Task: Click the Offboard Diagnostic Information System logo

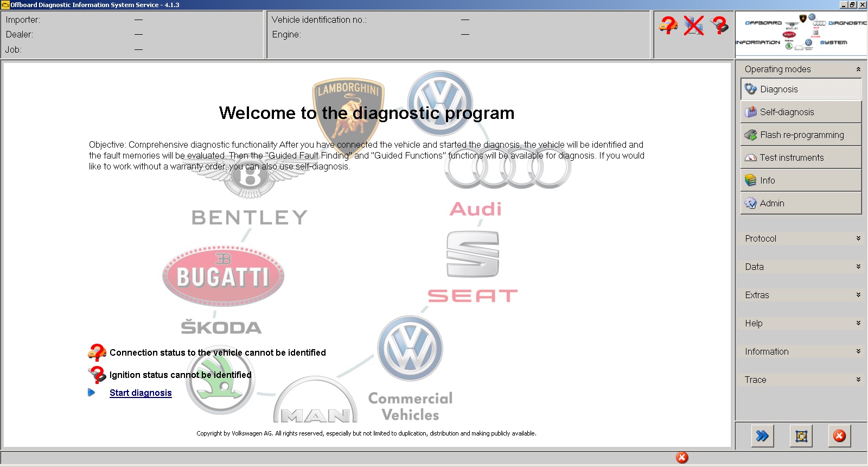Action: [x=801, y=33]
